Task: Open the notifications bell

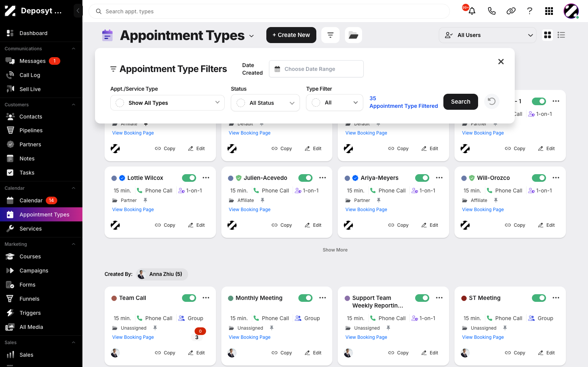Action: pos(472,11)
